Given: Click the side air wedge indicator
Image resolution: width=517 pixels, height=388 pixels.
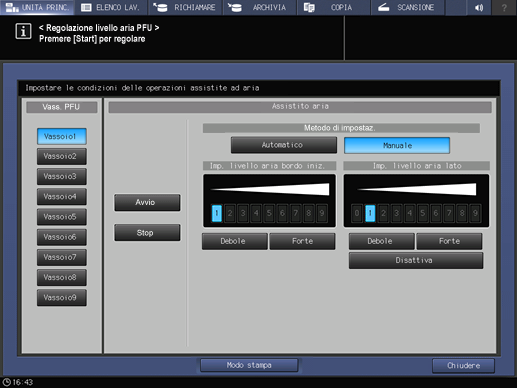Looking at the screenshot, I should point(417,189).
